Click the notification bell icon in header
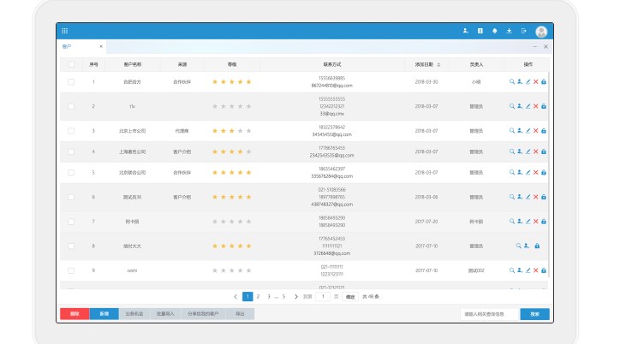 point(495,31)
